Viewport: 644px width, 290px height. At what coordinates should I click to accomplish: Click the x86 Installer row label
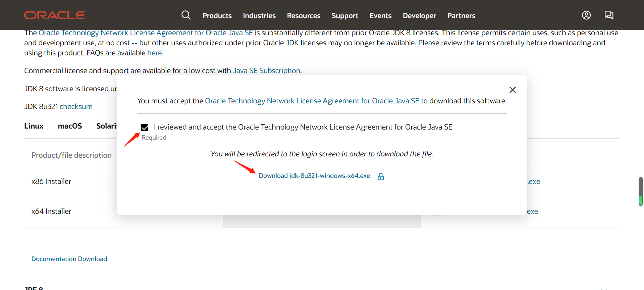pyautogui.click(x=51, y=182)
